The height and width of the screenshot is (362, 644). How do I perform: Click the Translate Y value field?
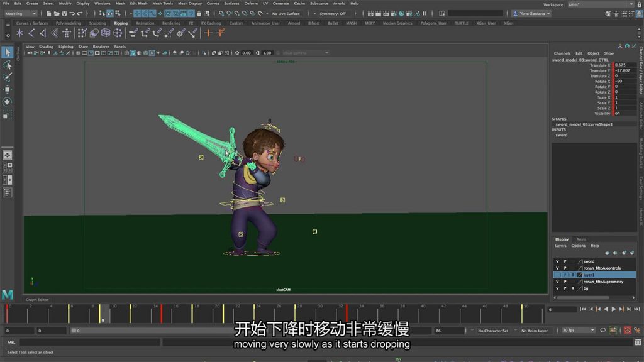pyautogui.click(x=625, y=70)
